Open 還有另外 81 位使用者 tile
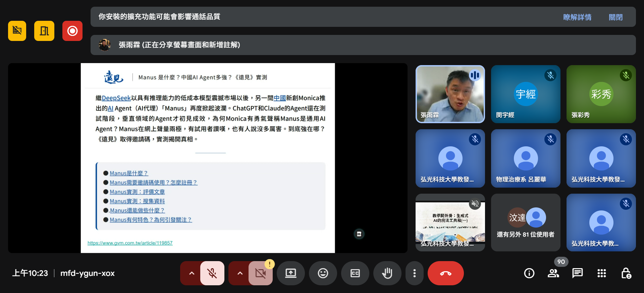The image size is (644, 293). pyautogui.click(x=526, y=223)
